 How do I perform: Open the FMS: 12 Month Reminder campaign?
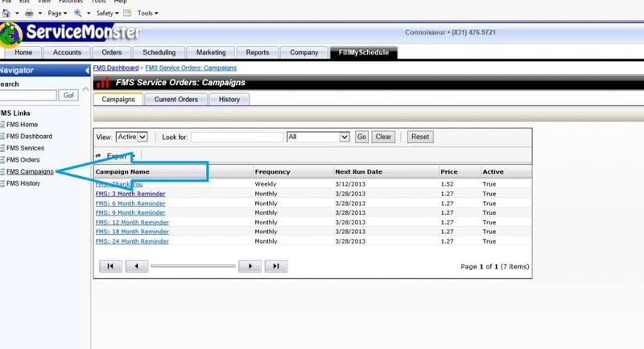132,223
